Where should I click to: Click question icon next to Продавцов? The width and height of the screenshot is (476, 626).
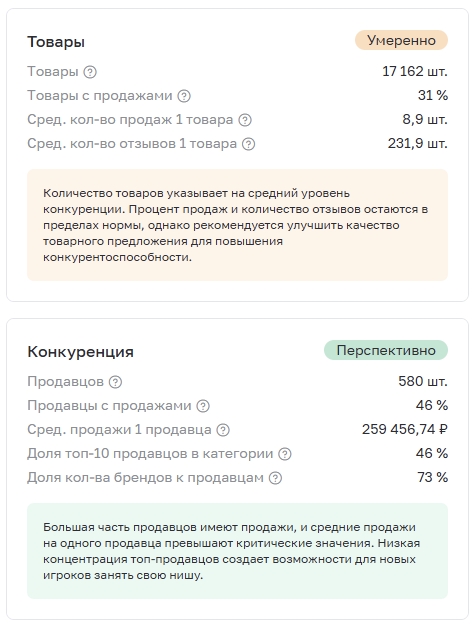(x=115, y=382)
